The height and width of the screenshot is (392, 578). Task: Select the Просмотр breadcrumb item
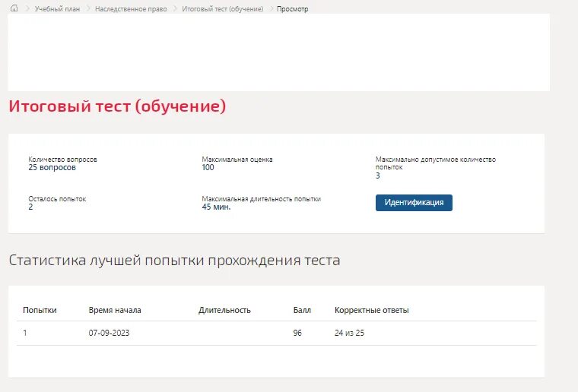click(x=293, y=8)
